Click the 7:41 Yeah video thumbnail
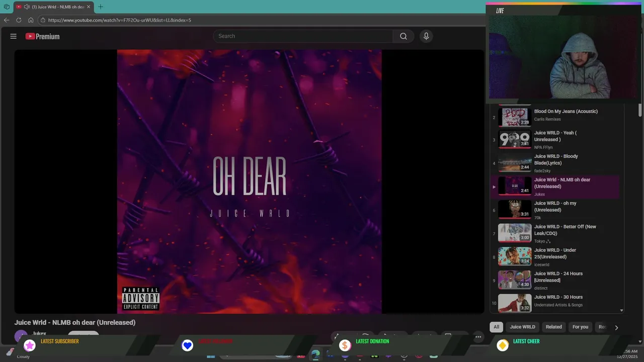 pyautogui.click(x=515, y=140)
